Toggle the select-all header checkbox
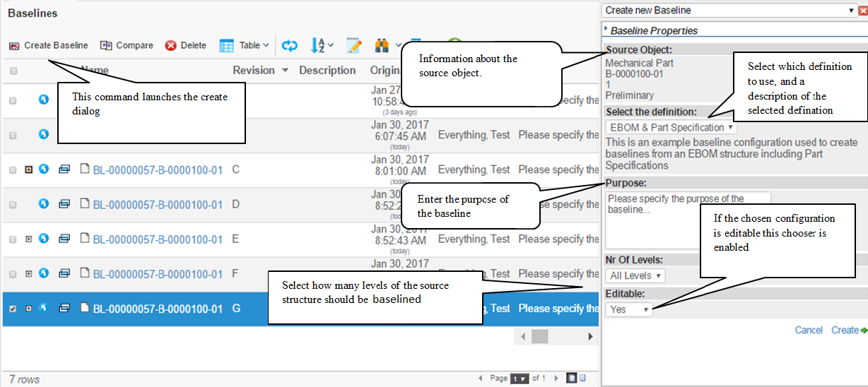The width and height of the screenshot is (868, 387). coord(13,71)
